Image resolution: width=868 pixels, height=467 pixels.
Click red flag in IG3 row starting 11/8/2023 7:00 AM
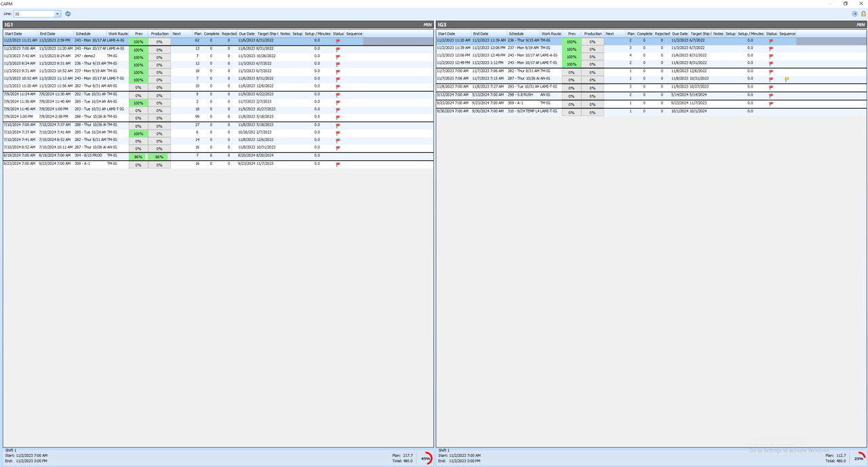click(771, 88)
